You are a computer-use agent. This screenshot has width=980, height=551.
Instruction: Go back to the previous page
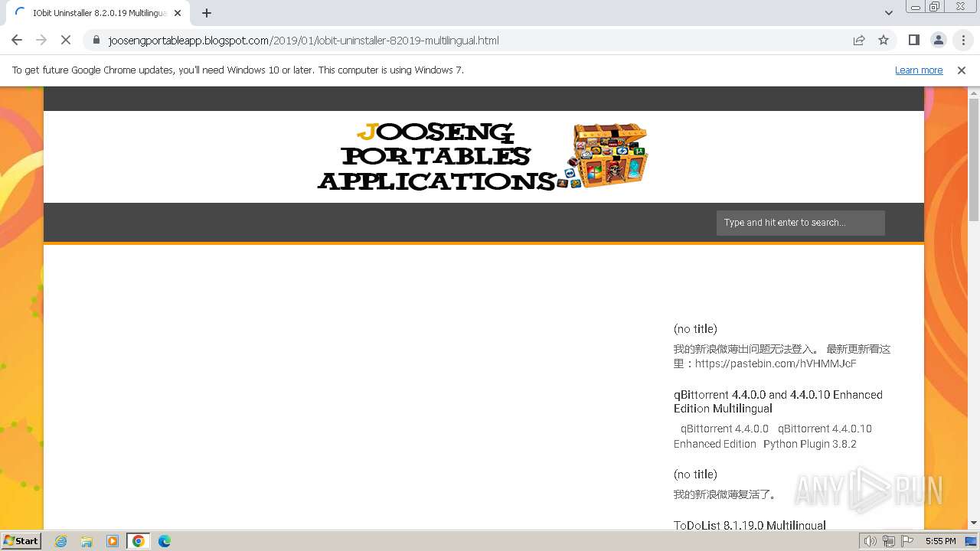tap(17, 41)
